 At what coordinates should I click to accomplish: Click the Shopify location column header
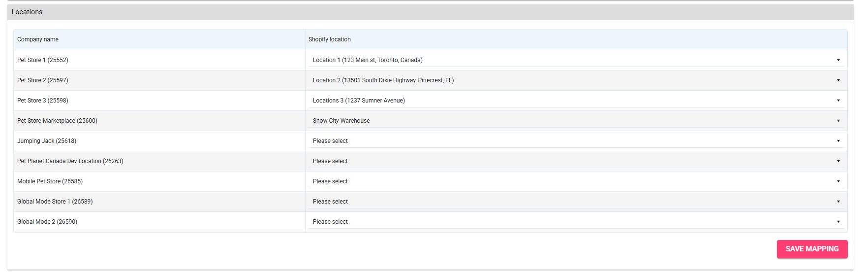click(329, 39)
